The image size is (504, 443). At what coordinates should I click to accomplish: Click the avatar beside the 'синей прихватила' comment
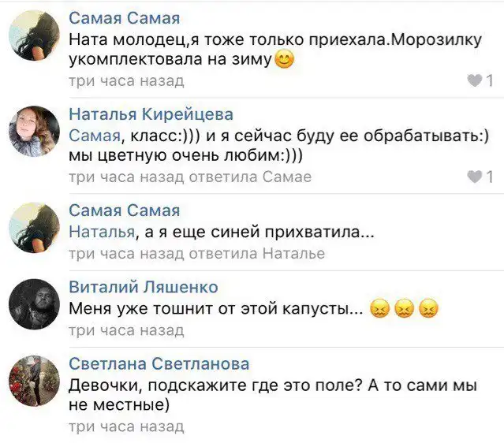click(34, 227)
